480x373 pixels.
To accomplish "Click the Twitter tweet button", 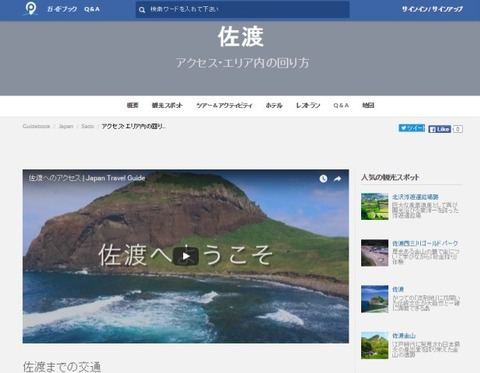I will click(x=412, y=128).
